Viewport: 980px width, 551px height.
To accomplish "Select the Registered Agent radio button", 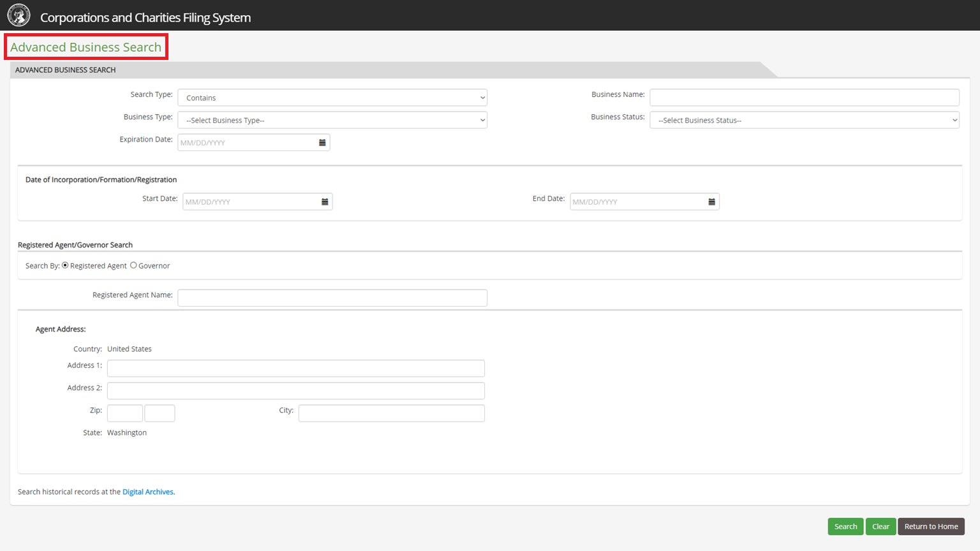I will point(65,265).
